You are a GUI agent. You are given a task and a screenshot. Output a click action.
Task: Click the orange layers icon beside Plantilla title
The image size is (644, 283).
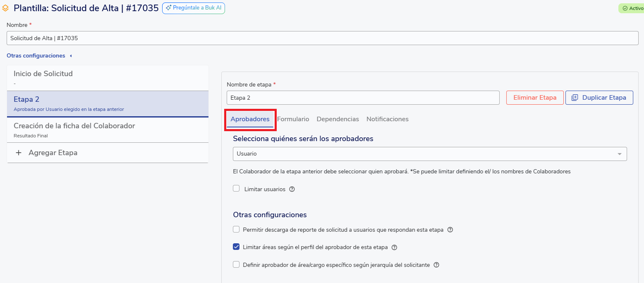tap(6, 8)
